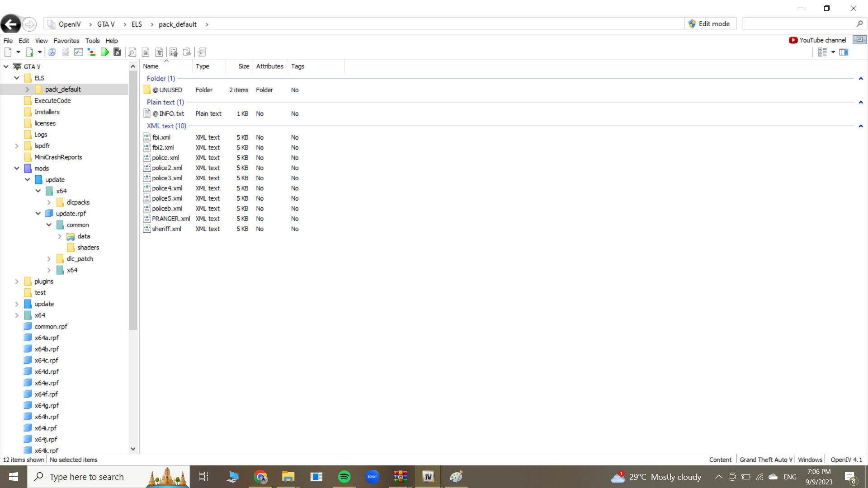Collapse the mods folder in tree
868x488 pixels.
pyautogui.click(x=17, y=169)
